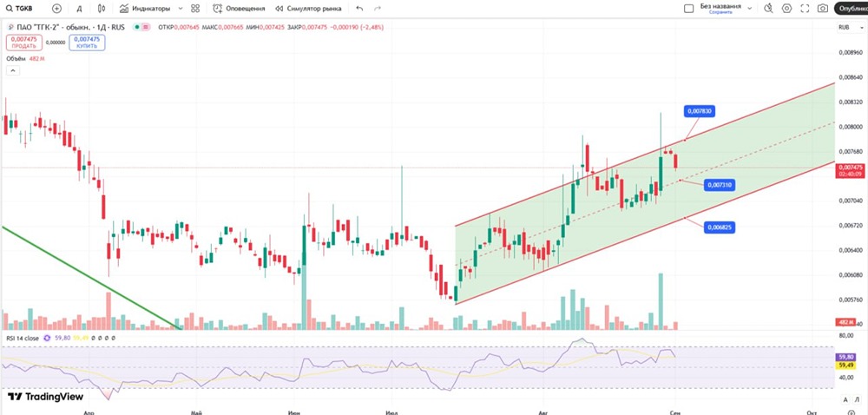Select the 0,007310 price label
This screenshot has width=868, height=415.
(x=720, y=186)
